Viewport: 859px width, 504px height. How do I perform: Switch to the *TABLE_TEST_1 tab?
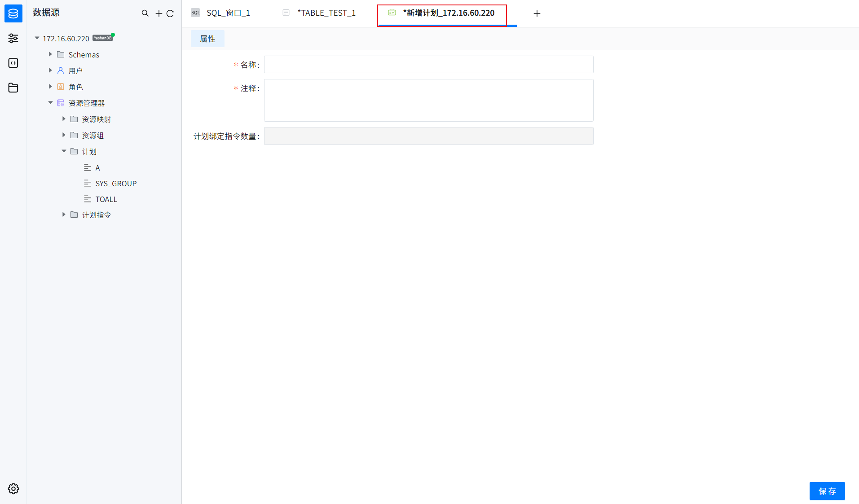pyautogui.click(x=326, y=13)
